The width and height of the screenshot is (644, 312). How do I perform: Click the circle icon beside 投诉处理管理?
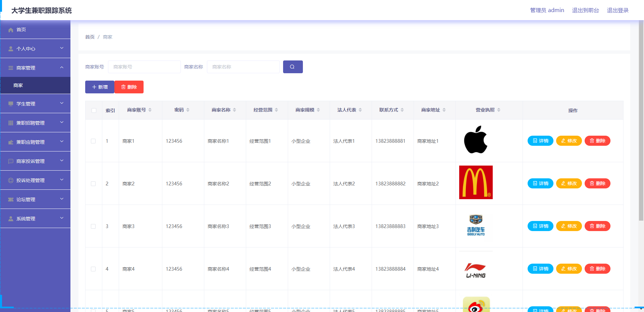point(11,181)
